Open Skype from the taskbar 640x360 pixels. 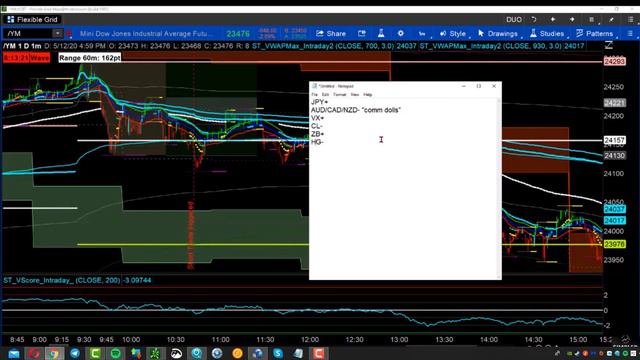click(278, 353)
